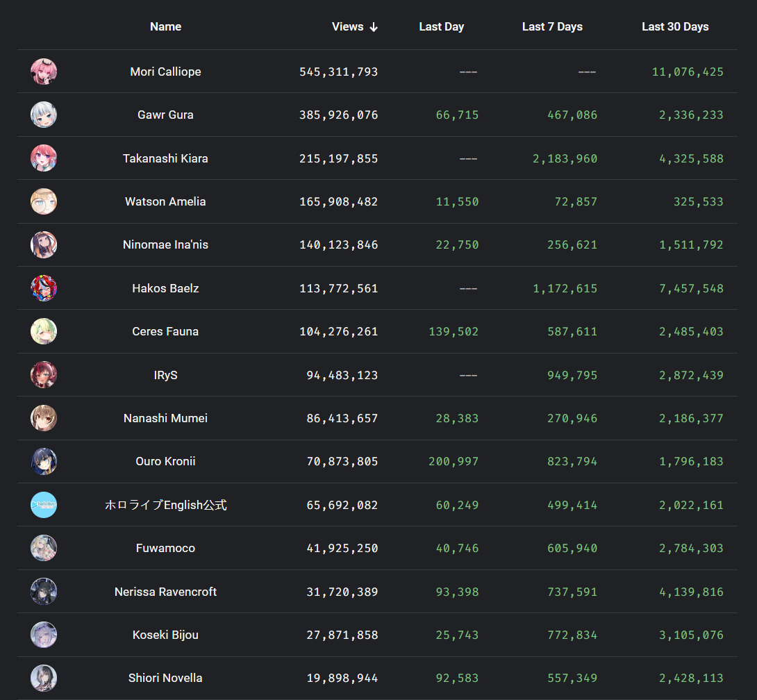Click Gawr Gura's avatar icon

[44, 115]
